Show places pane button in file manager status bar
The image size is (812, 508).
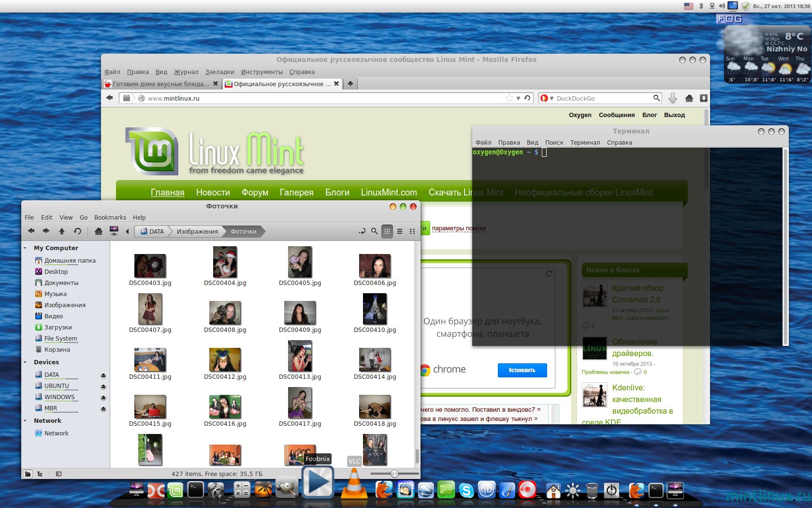point(28,474)
